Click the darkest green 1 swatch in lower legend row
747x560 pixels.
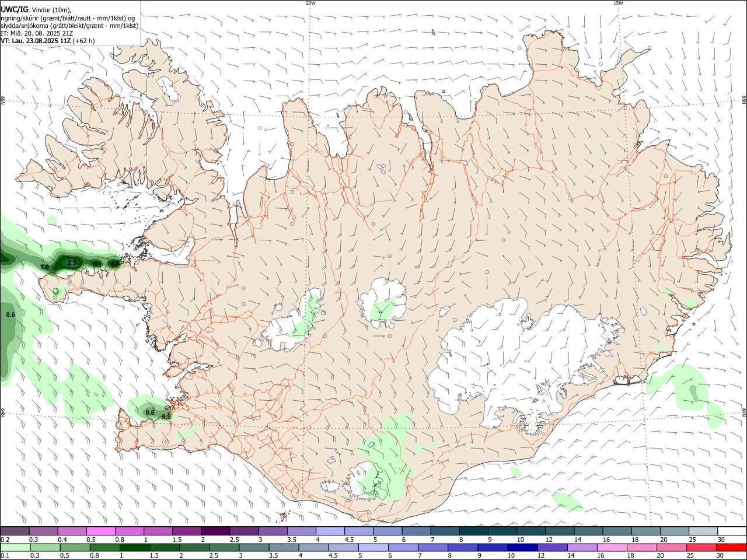pyautogui.click(x=134, y=548)
